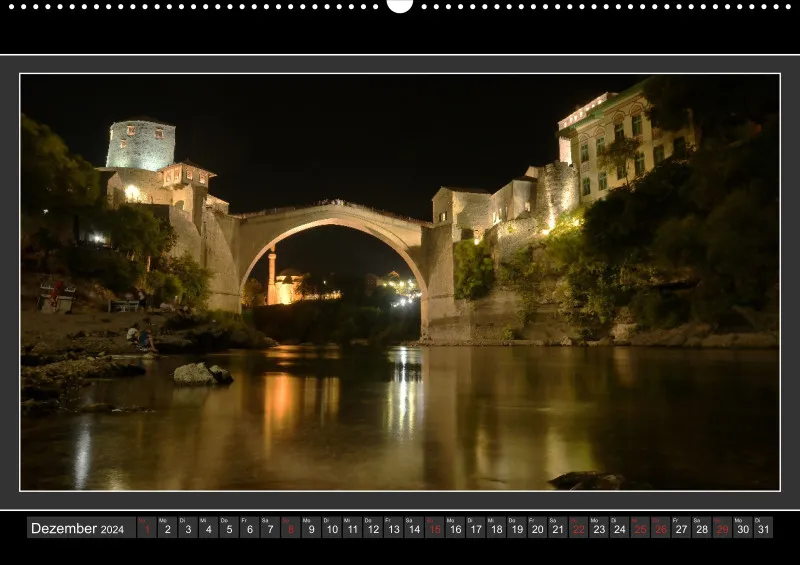The height and width of the screenshot is (565, 800).
Task: Select date 10 in December row
Action: click(x=332, y=528)
